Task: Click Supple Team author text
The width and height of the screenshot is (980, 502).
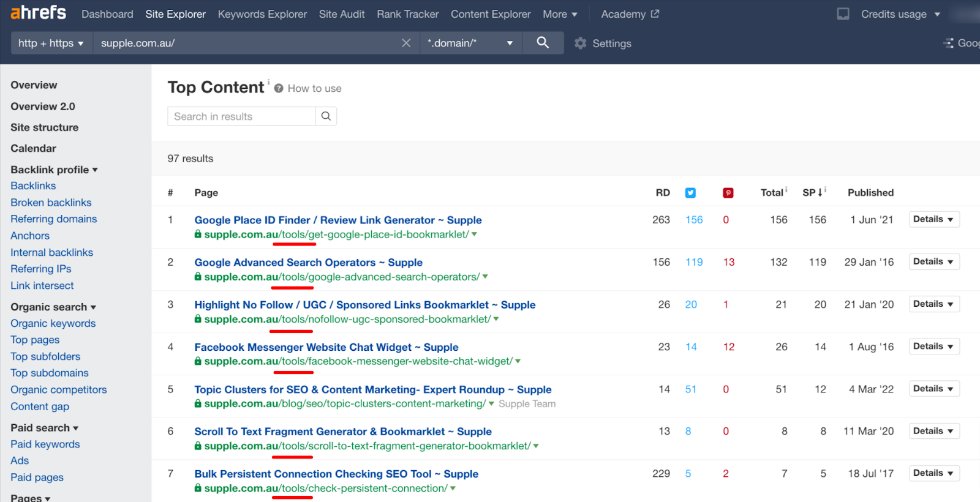Action: [x=527, y=404]
